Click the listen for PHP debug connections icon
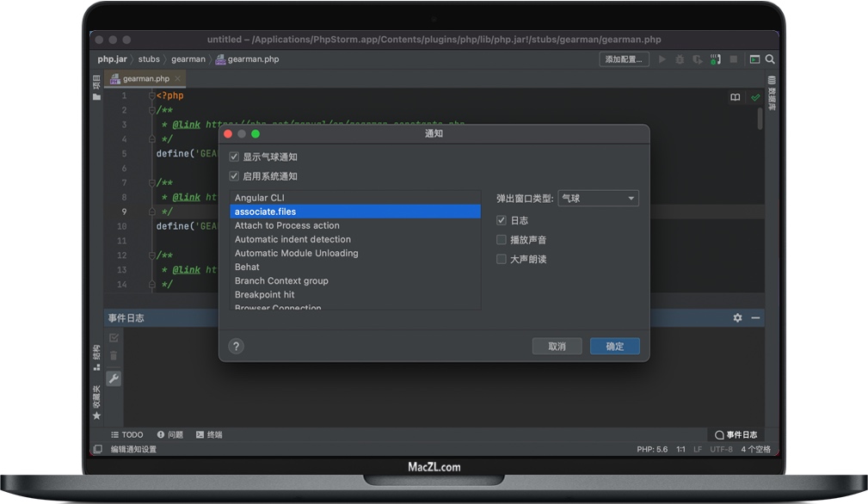 click(x=714, y=59)
